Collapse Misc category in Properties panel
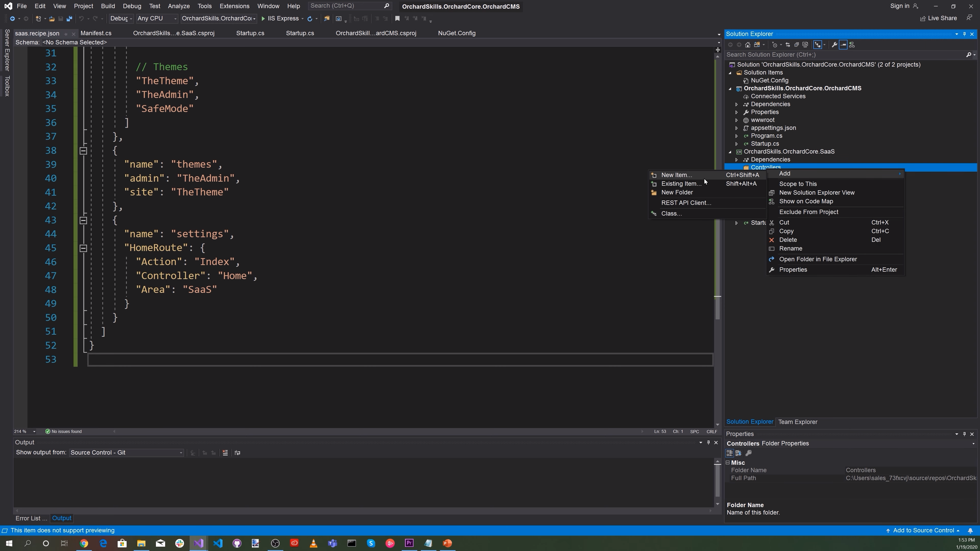This screenshot has width=980, height=551. pos(727,462)
